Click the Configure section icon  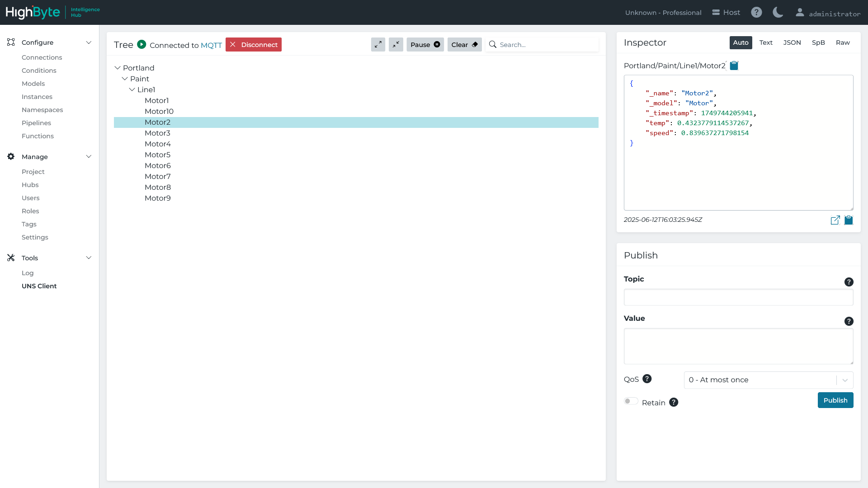[11, 42]
